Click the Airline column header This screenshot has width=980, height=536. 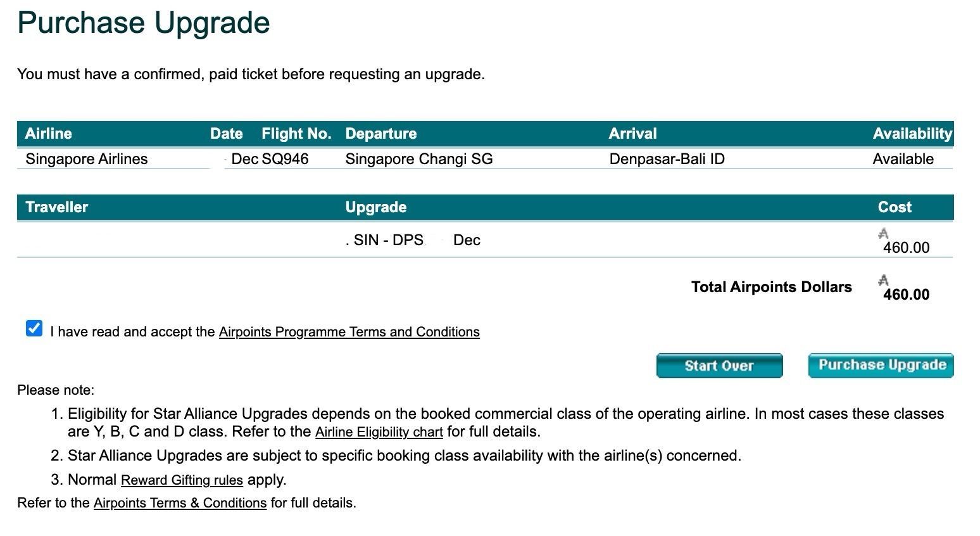(x=48, y=134)
